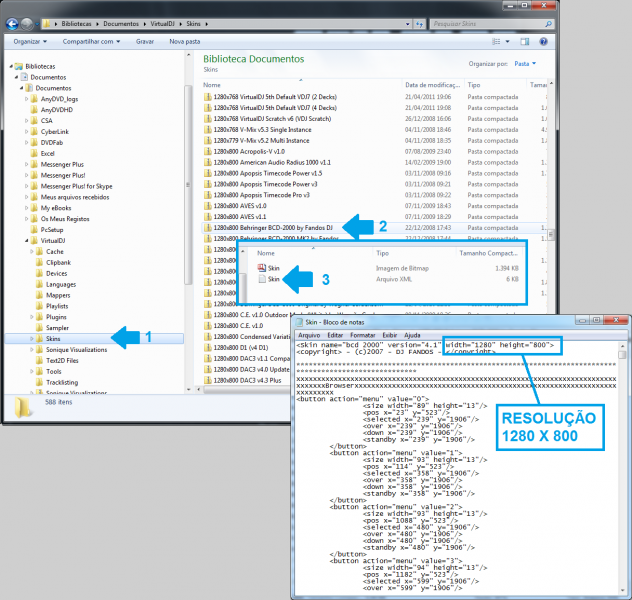This screenshot has height=600, width=632.
Task: Click the search magnifier icon
Action: pyautogui.click(x=548, y=24)
